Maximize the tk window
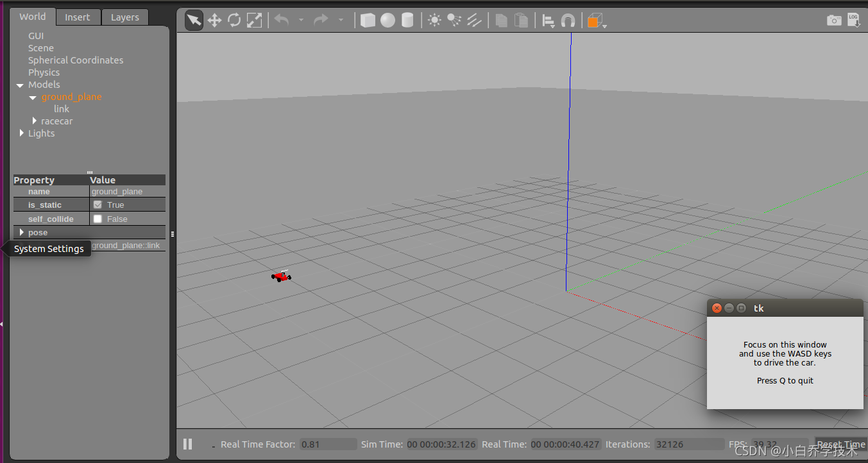 (x=741, y=308)
